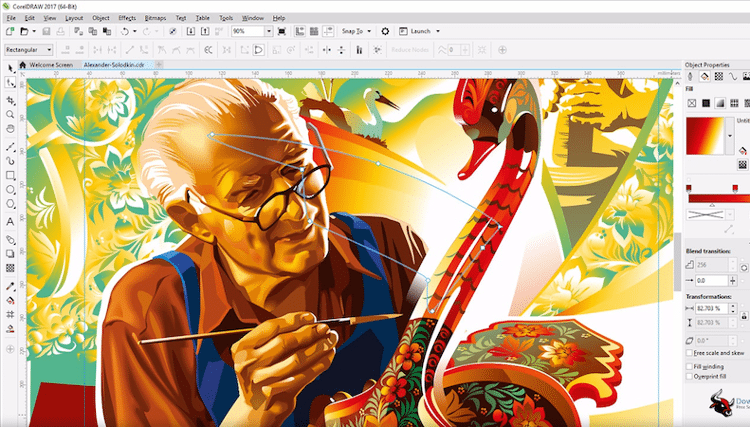Open the Window menu
This screenshot has height=427, width=750.
[253, 18]
